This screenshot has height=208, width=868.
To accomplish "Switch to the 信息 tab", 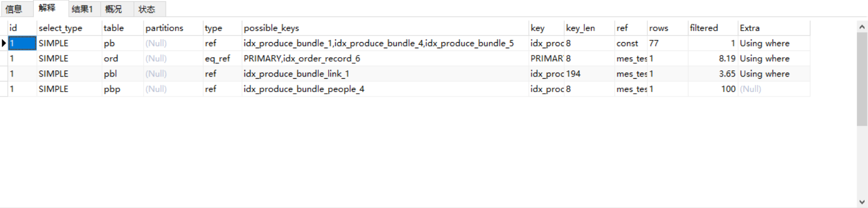I will pos(14,9).
